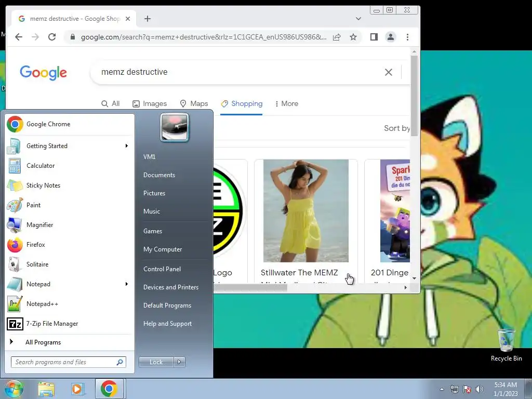Open Solitaire from Start menu
This screenshot has width=532, height=399.
70,264
